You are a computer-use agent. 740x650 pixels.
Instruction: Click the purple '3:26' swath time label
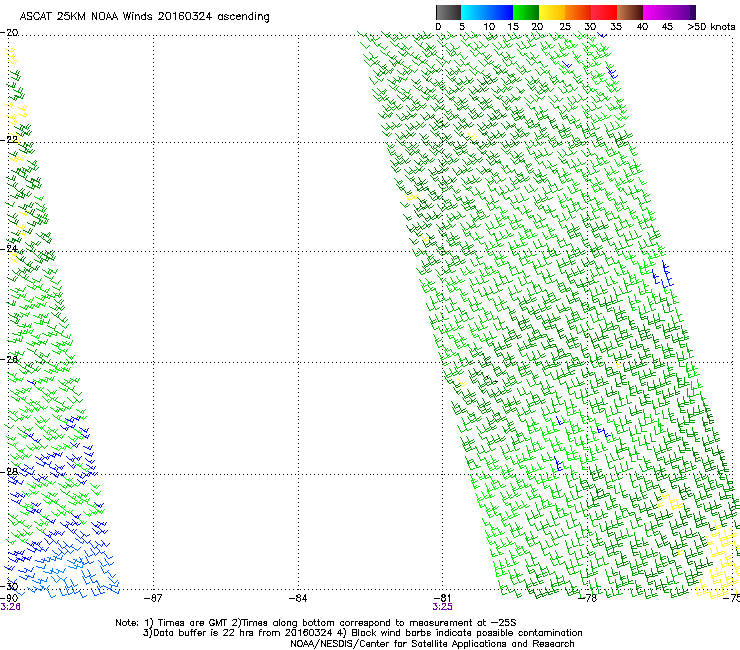(x=10, y=607)
